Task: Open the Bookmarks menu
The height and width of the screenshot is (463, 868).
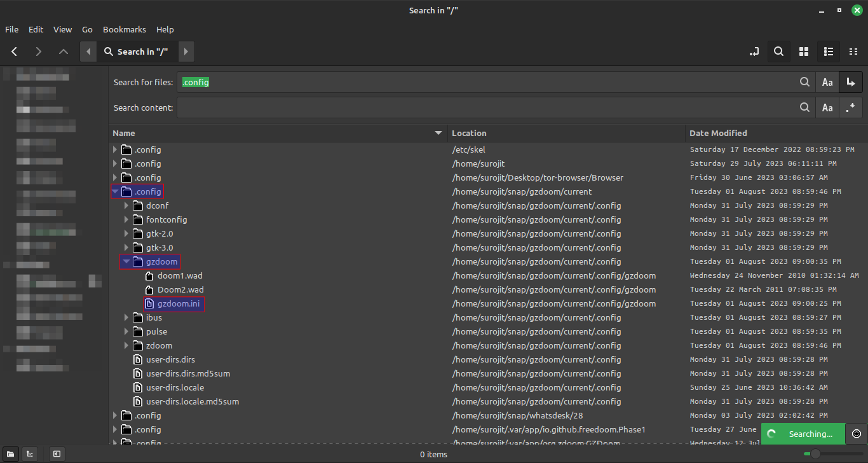Action: click(x=124, y=29)
